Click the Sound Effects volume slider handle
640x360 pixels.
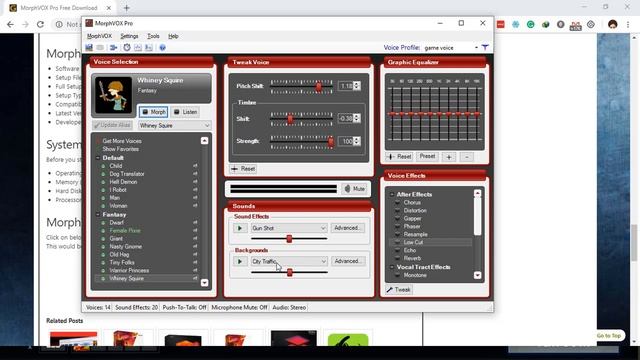[289, 239]
